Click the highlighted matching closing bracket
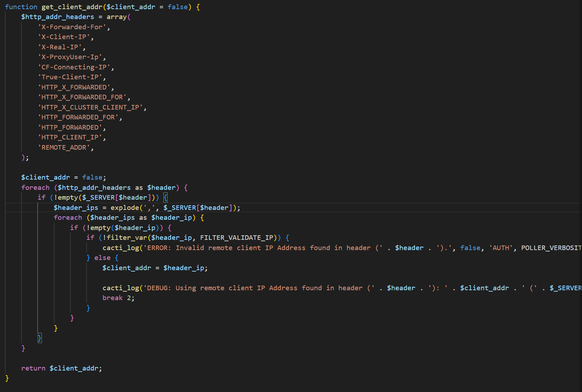The image size is (582, 392). [39, 338]
